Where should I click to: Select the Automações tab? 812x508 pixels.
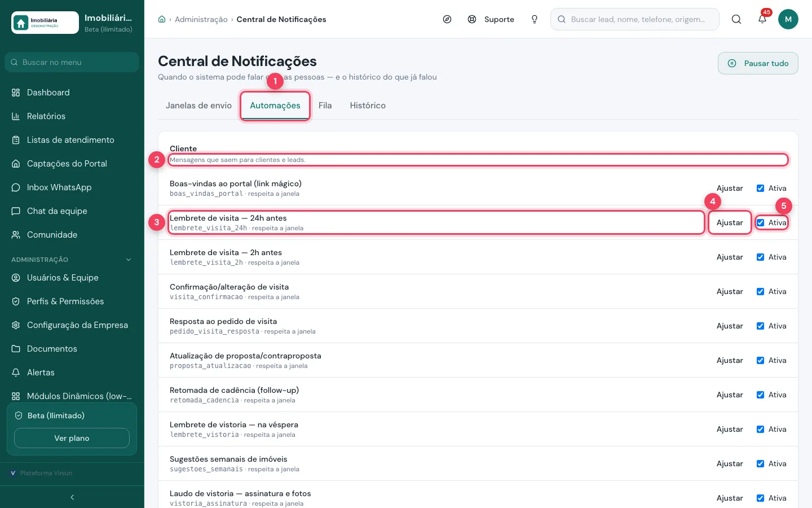275,106
